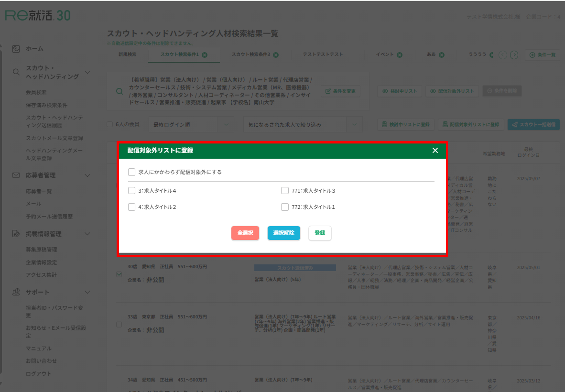Click ログアウト in the sidebar
565x392 pixels.
(x=38, y=374)
